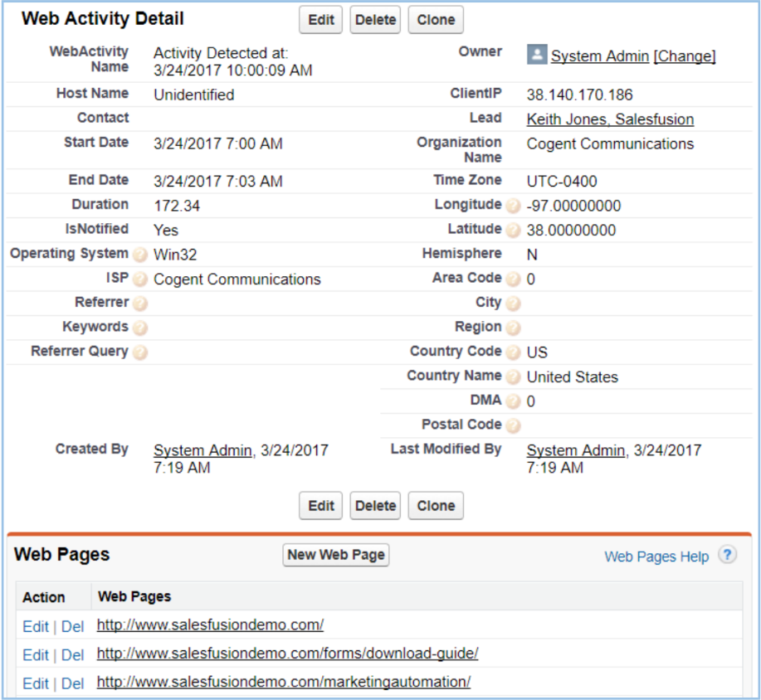
Task: Click the help icon next to Longitude
Action: click(514, 206)
